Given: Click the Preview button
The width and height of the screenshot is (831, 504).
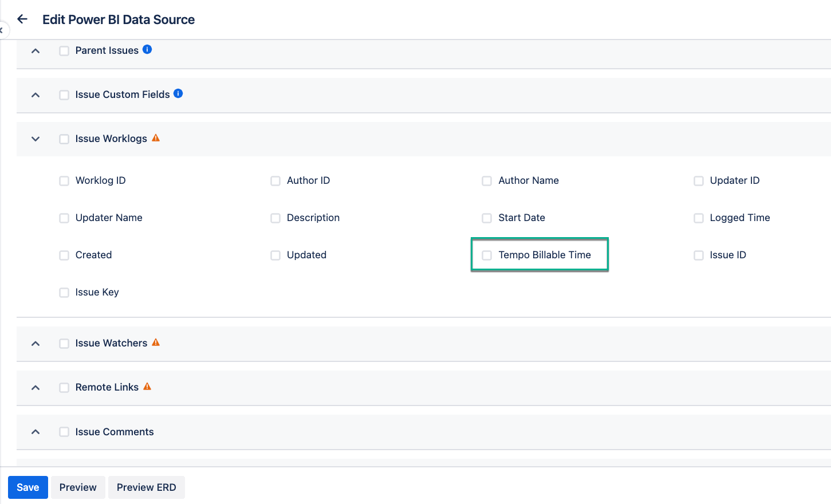Looking at the screenshot, I should (77, 487).
